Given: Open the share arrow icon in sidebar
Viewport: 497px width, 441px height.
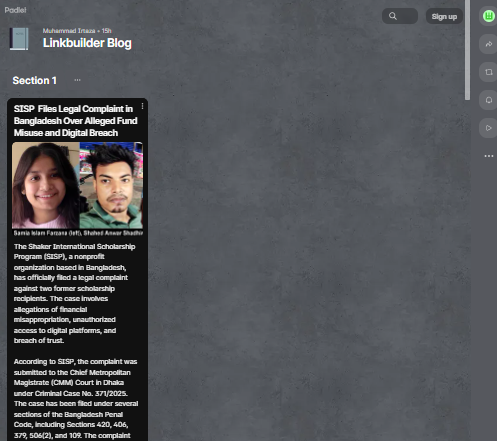Looking at the screenshot, I should (489, 44).
